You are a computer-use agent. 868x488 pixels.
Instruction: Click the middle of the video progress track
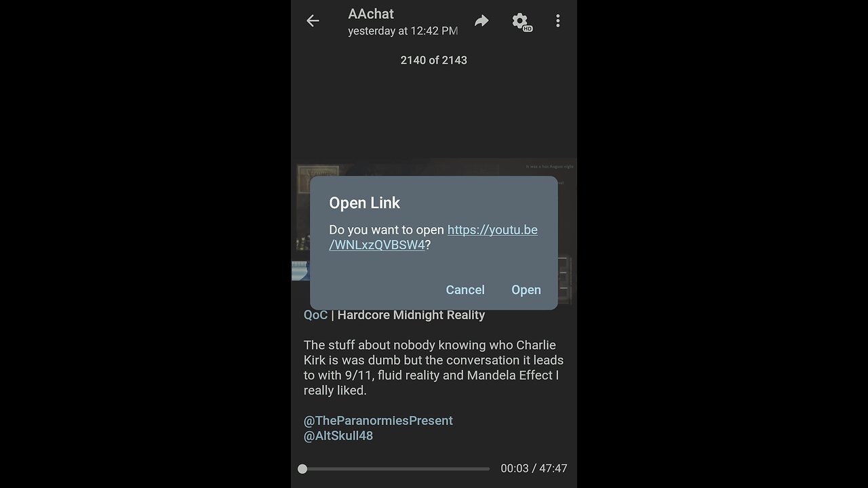coord(396,468)
